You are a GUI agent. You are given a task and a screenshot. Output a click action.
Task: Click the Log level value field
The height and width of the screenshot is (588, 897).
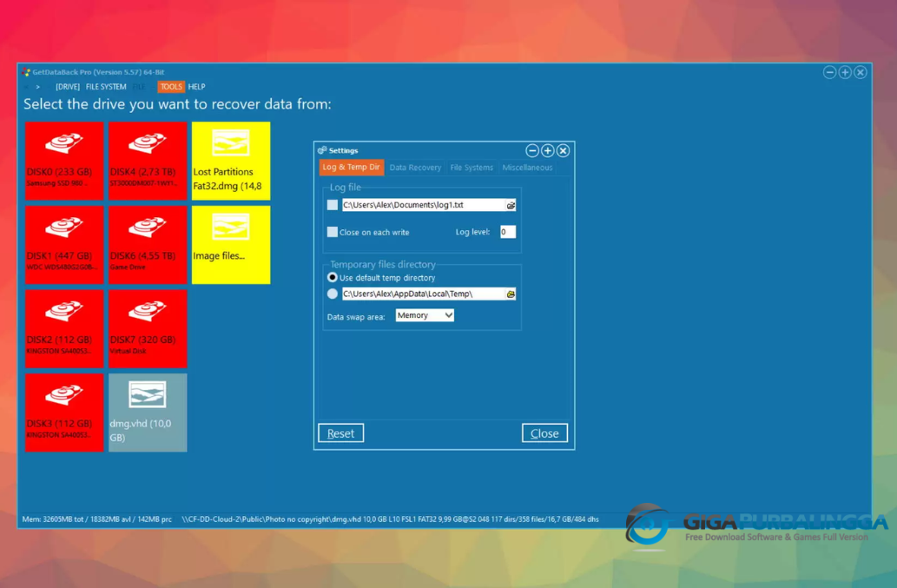[x=508, y=232]
